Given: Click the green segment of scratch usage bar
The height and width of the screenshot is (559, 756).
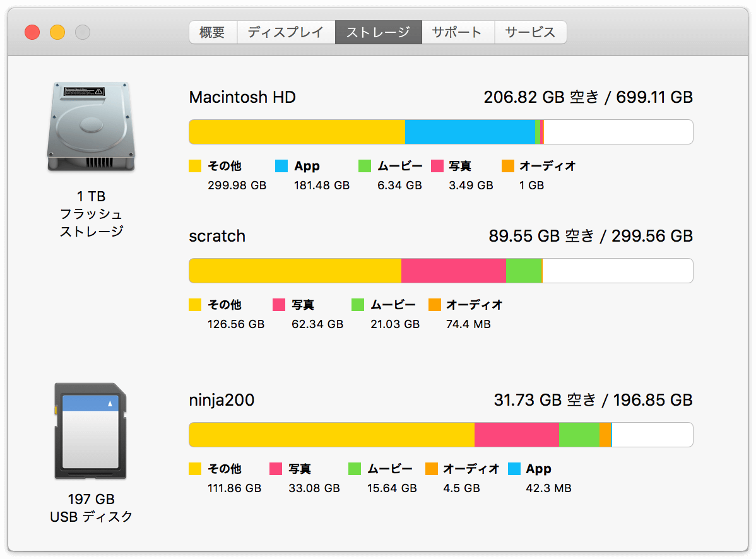Looking at the screenshot, I should 524,271.
